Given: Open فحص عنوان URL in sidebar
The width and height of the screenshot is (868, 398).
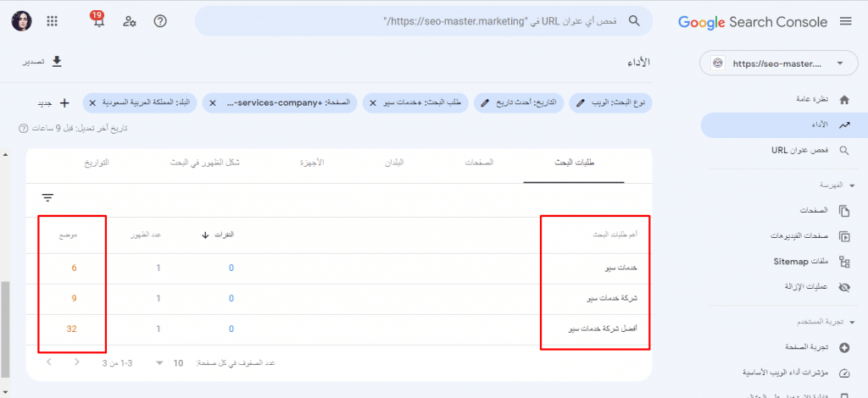Looking at the screenshot, I should point(800,151).
